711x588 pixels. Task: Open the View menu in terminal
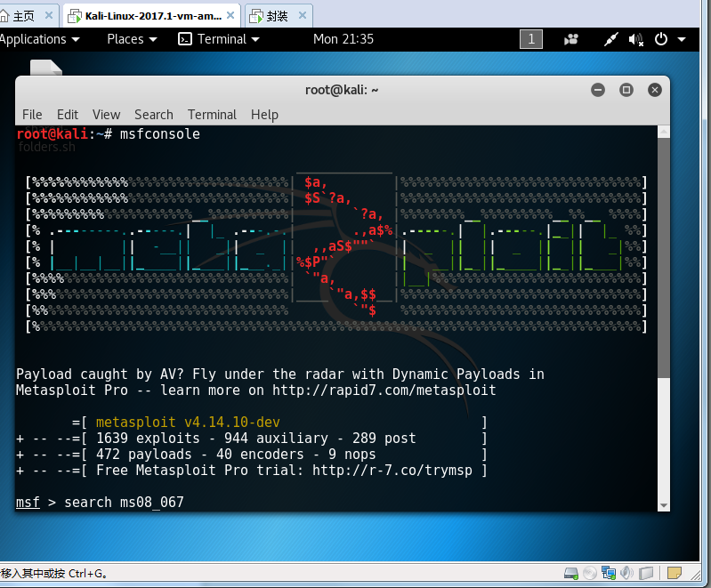click(x=107, y=115)
